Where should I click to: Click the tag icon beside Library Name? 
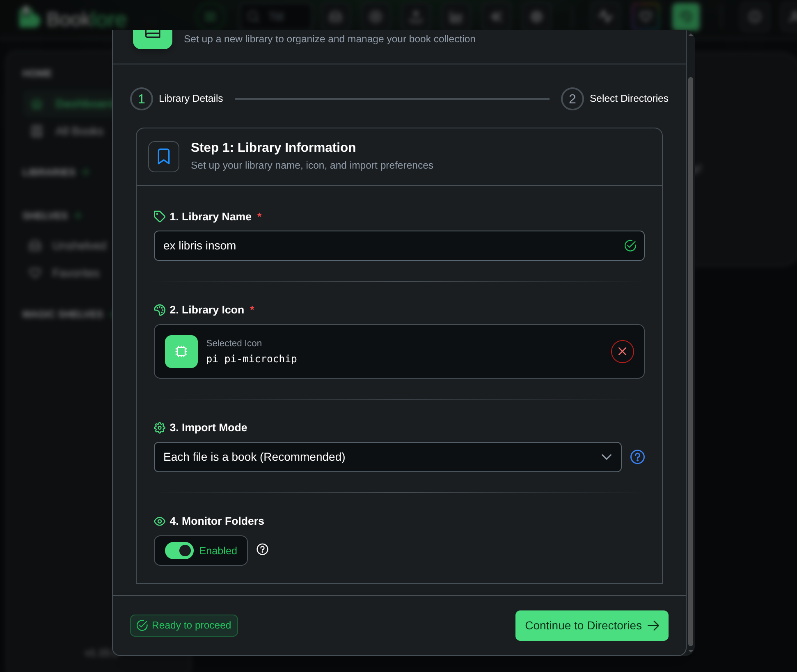tap(159, 217)
